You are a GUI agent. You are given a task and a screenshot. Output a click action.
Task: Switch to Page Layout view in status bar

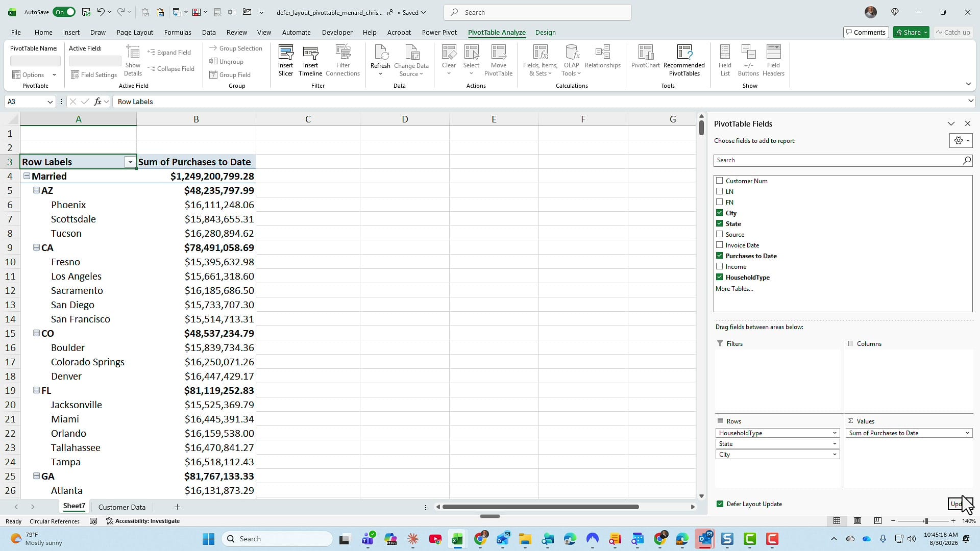pyautogui.click(x=857, y=521)
